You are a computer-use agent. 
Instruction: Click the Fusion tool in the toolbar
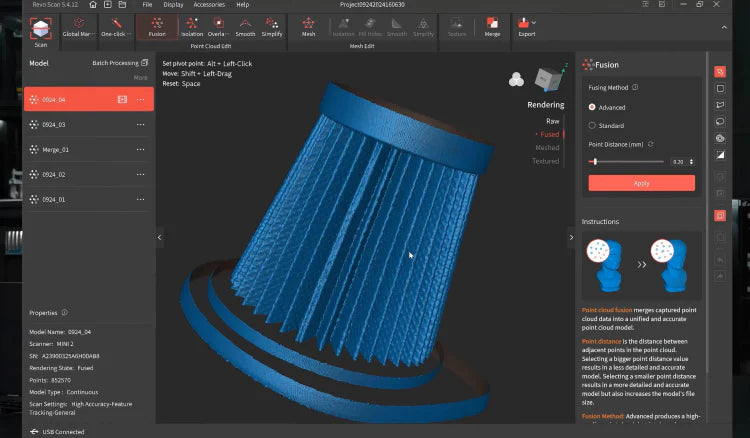[157, 25]
